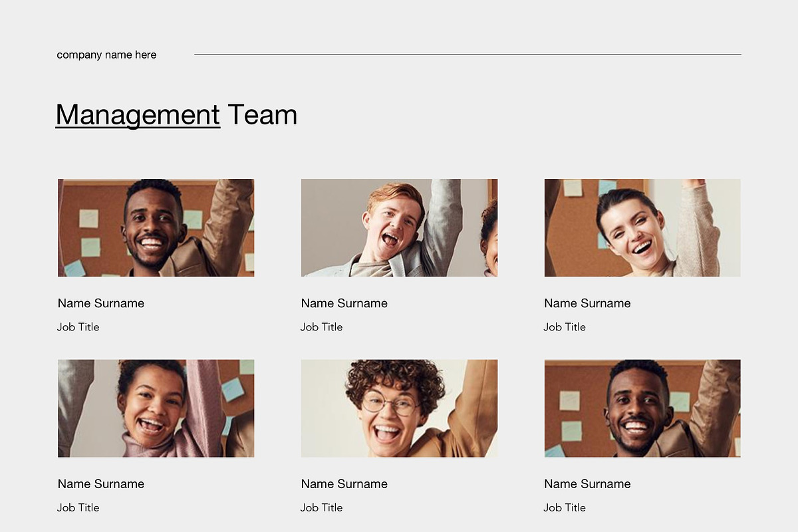Open photo of dark-haired woman in beige sweater
Image resolution: width=798 pixels, height=532 pixels.
tap(642, 227)
